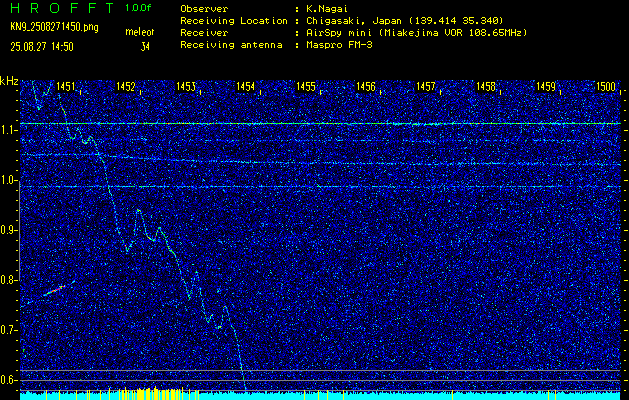The image size is (629, 400).
Task: Click the 1453 time marker
Action: pyautogui.click(x=185, y=86)
